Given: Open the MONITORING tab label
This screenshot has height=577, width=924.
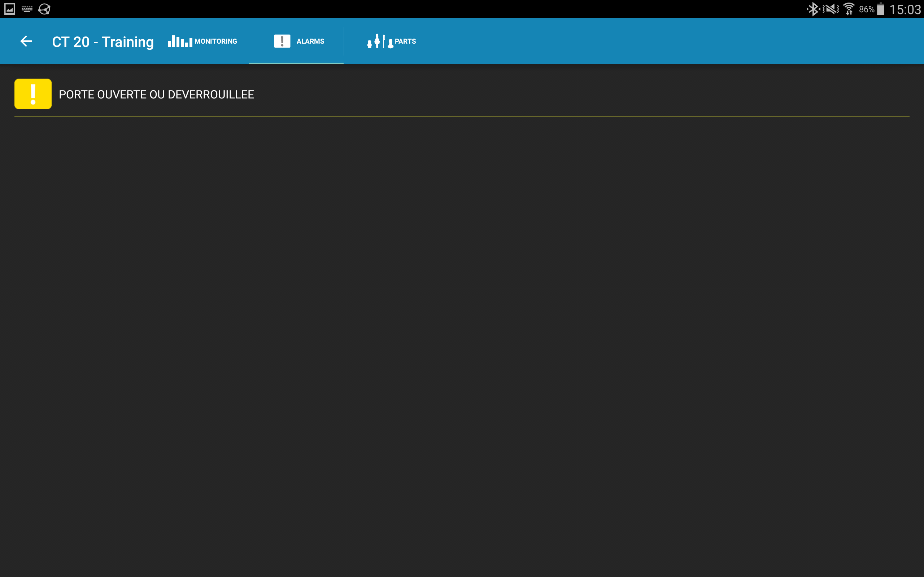Looking at the screenshot, I should click(x=216, y=41).
